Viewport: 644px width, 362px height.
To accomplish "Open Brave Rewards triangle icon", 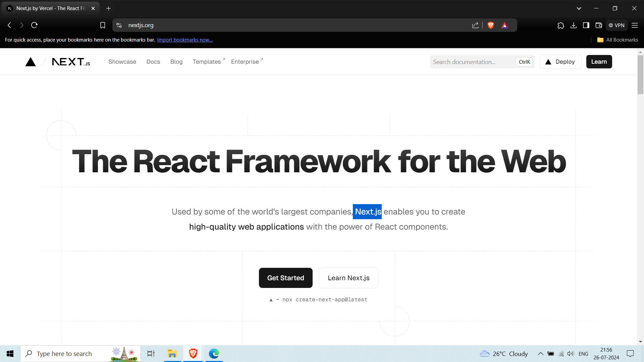I will [x=505, y=25].
